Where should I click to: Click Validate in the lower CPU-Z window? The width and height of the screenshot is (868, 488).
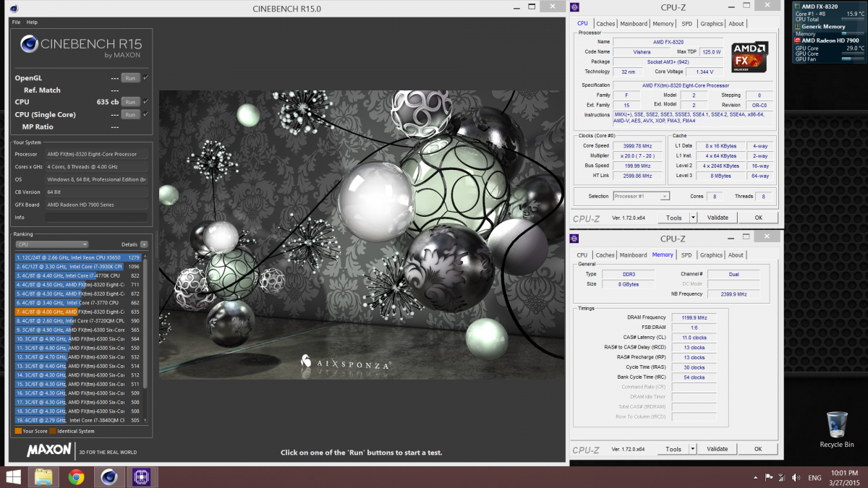point(718,449)
